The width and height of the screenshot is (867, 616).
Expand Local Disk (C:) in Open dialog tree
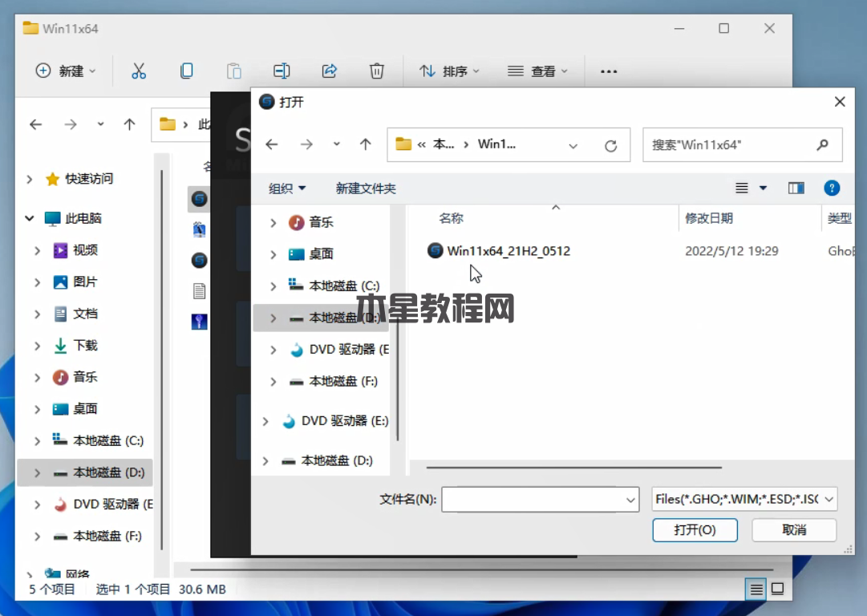(x=273, y=286)
